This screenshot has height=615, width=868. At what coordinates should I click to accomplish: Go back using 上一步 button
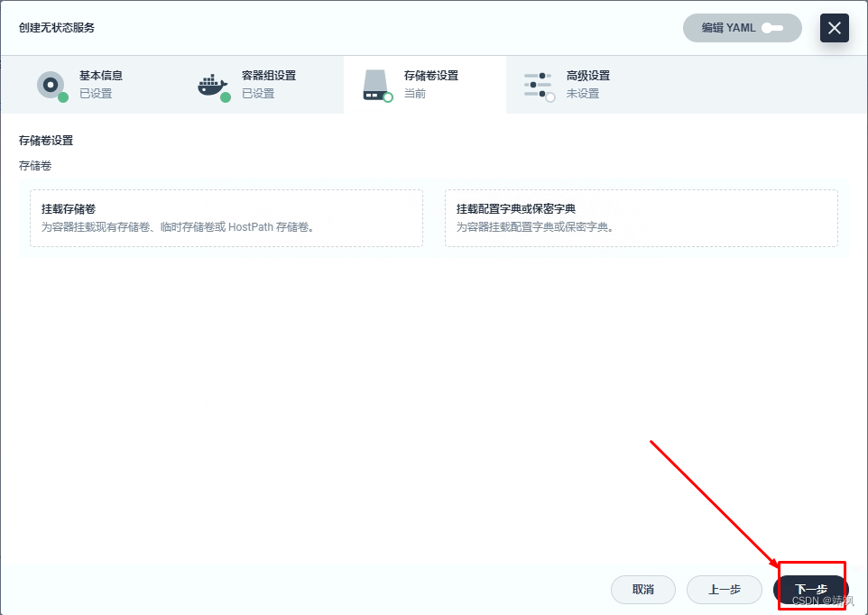[724, 589]
